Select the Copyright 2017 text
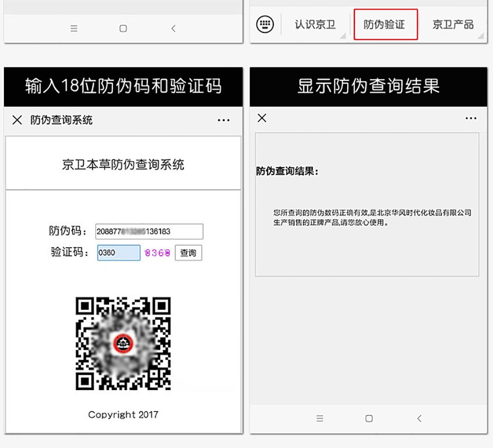The height and width of the screenshot is (448, 493). tap(123, 415)
